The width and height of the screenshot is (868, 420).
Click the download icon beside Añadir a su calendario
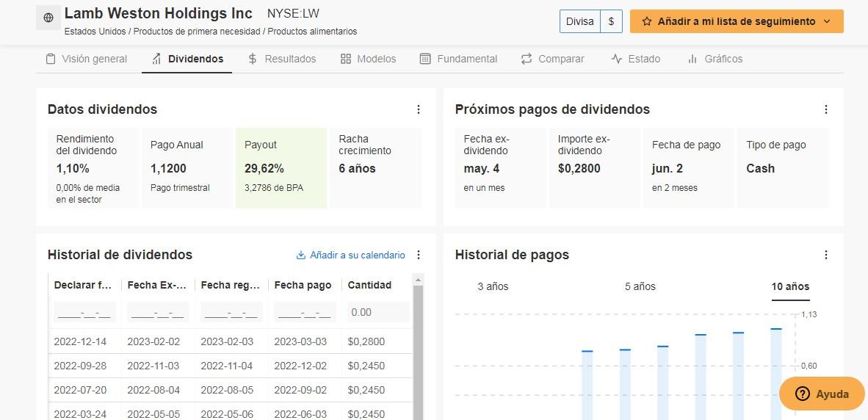301,255
